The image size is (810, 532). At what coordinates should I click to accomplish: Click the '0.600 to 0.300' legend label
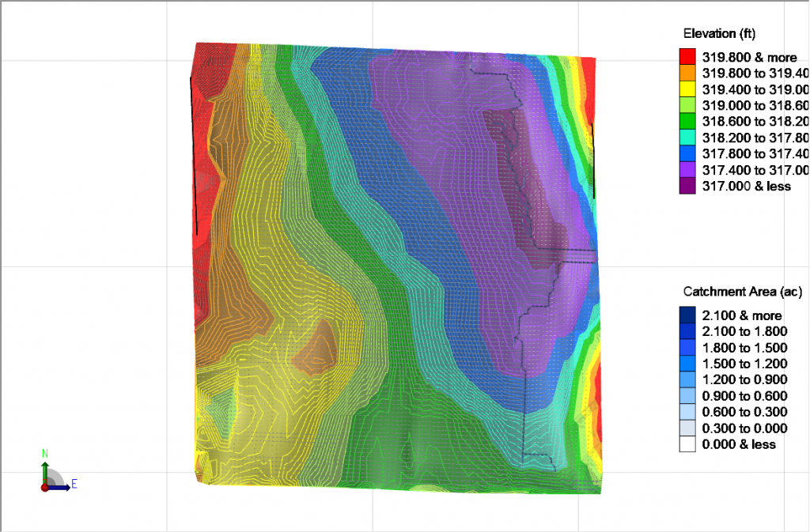coord(745,412)
